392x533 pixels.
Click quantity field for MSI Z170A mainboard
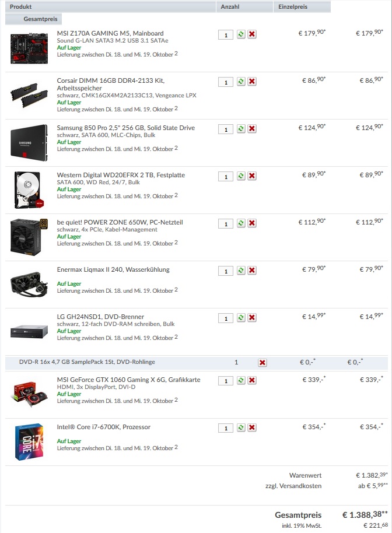(x=226, y=35)
